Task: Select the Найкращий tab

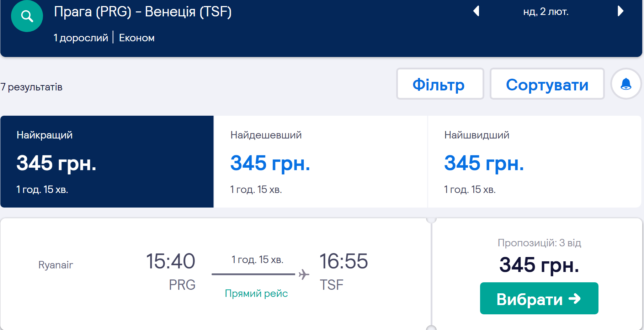Action: click(107, 161)
